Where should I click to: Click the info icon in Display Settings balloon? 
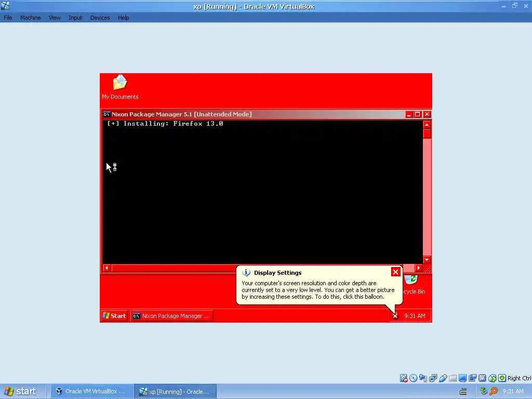(246, 272)
